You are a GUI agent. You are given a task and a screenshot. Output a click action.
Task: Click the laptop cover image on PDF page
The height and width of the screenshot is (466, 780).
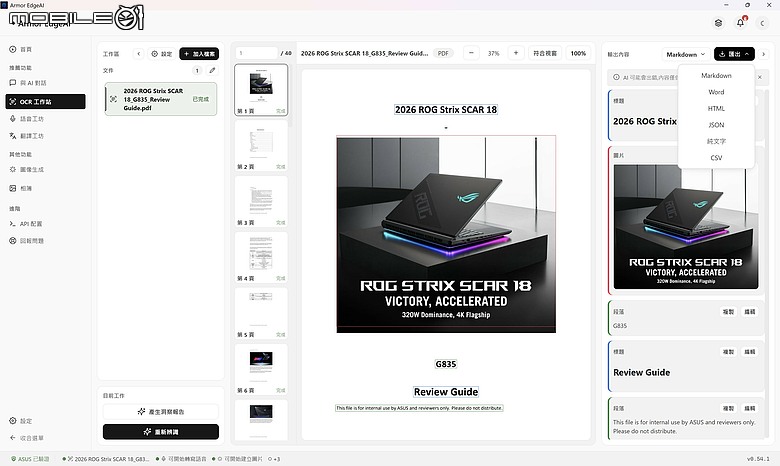(446, 234)
